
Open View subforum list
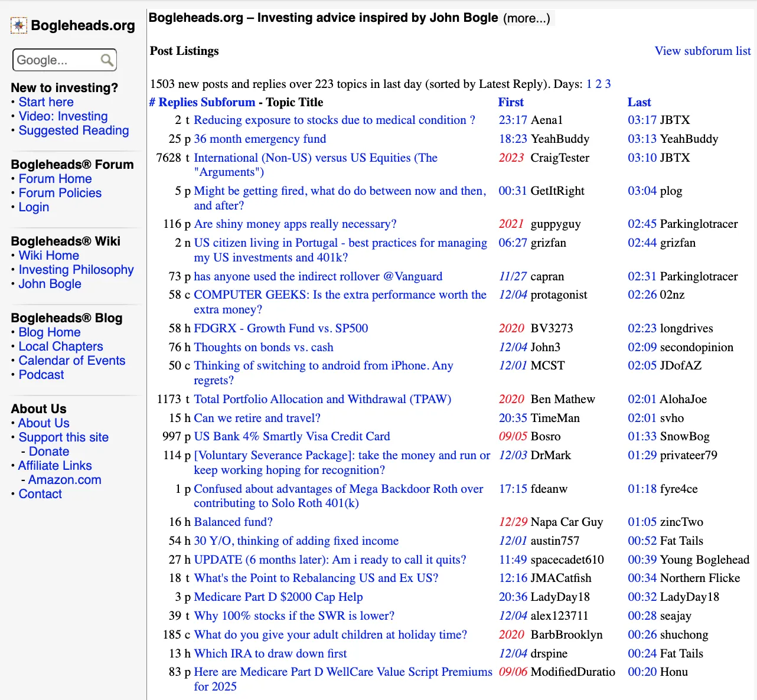tap(703, 51)
